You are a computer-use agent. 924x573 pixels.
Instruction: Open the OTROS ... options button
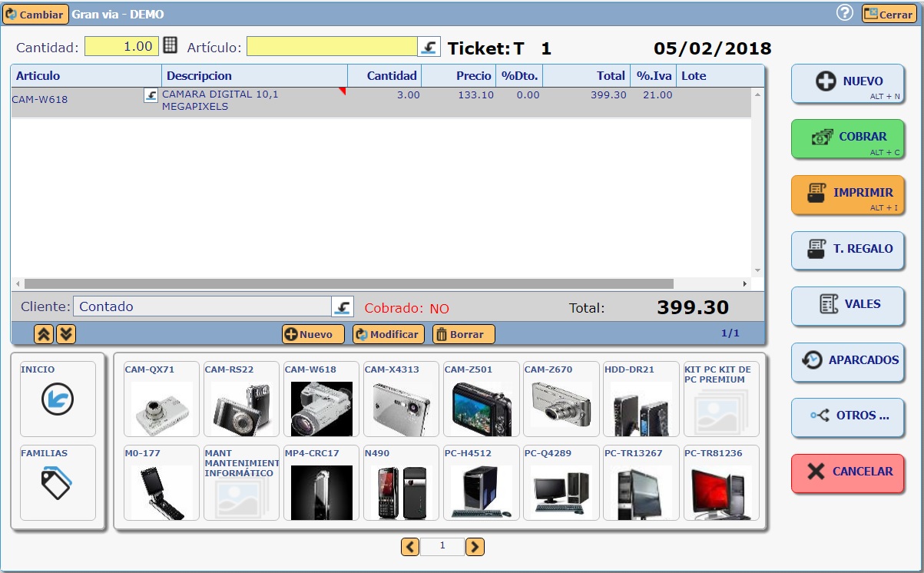848,416
